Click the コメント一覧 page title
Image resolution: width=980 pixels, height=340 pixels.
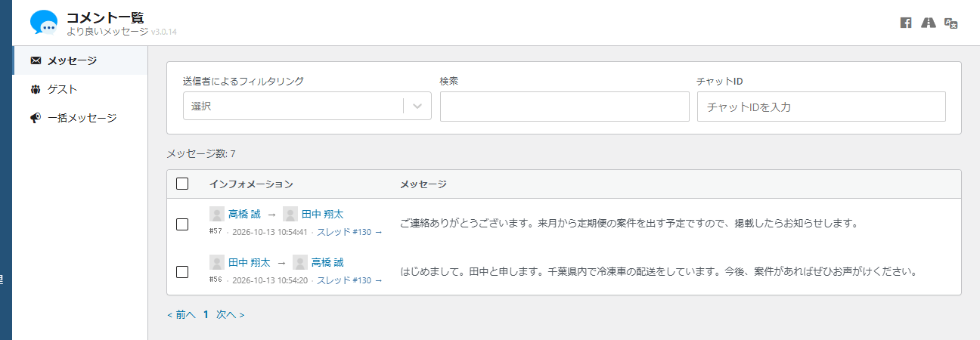tap(105, 17)
